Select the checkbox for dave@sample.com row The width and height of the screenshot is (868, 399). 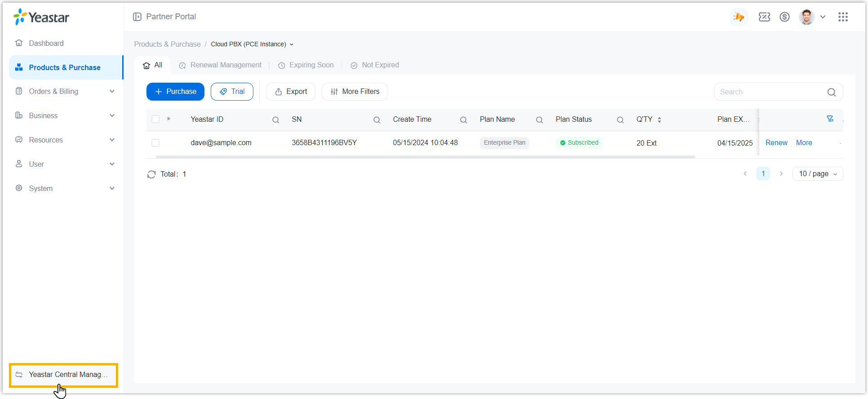[155, 143]
